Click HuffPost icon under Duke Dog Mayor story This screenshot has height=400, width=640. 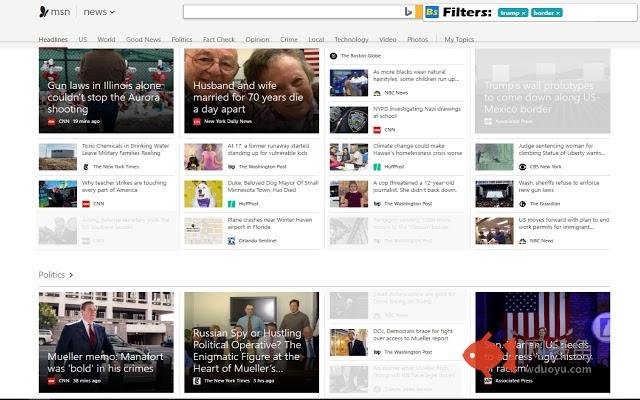(x=231, y=204)
